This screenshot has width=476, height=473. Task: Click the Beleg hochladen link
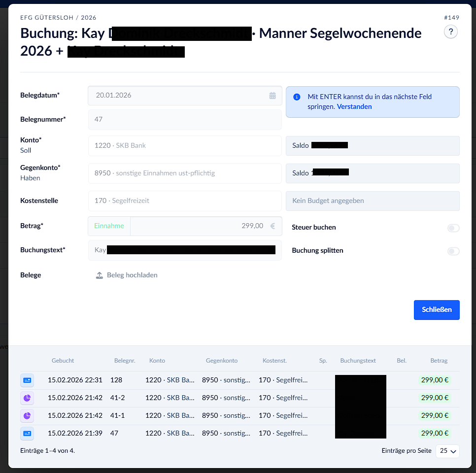132,275
